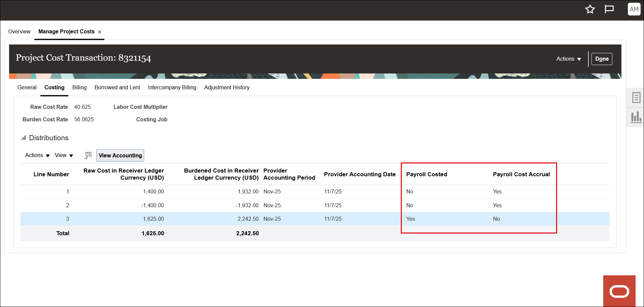Open the document details side panel
The height and width of the screenshot is (307, 644).
coord(636,97)
